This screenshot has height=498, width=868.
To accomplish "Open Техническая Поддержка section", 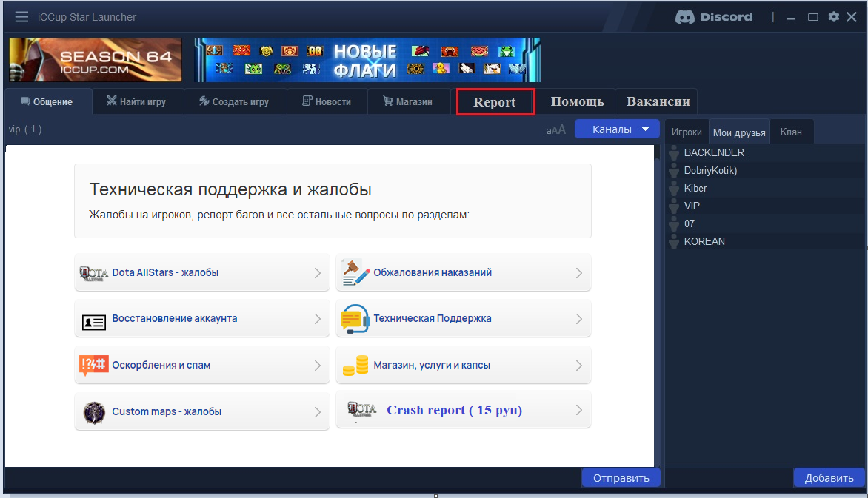I will [x=464, y=319].
